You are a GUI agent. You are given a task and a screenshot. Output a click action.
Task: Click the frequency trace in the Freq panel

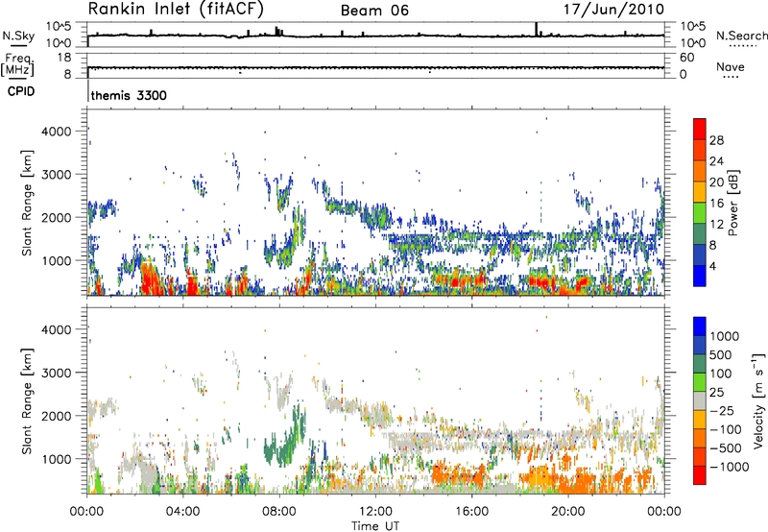coord(375,67)
